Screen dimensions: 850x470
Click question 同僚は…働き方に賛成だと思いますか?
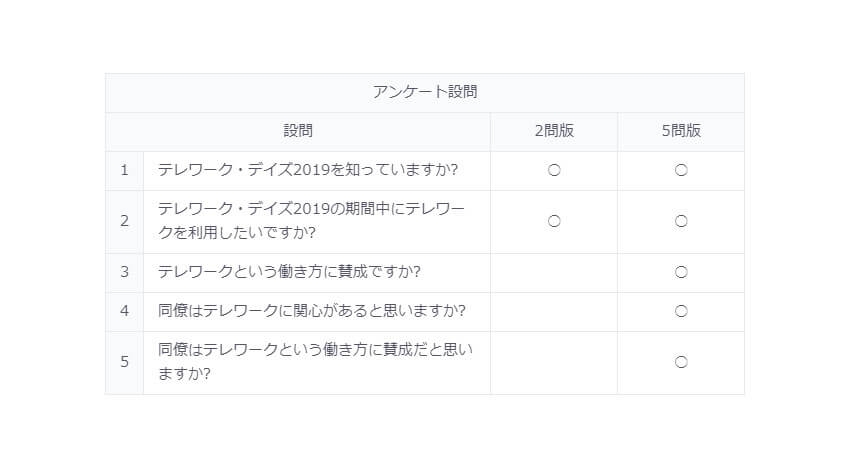[x=315, y=362]
